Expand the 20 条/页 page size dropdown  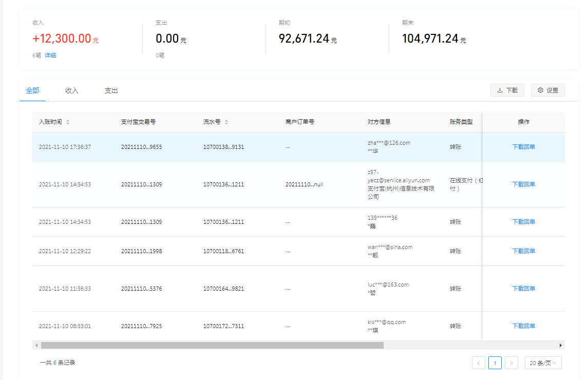(543, 363)
